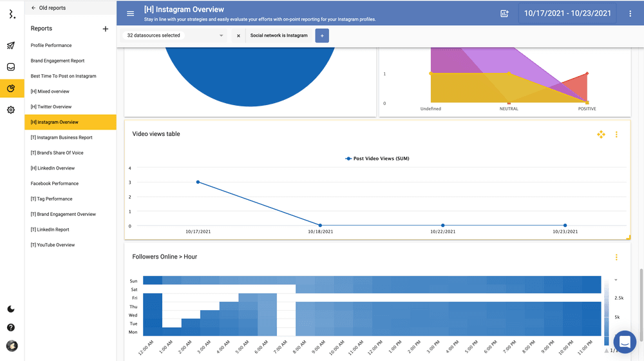644x361 pixels.
Task: Remove the Social network is Instagram filter
Action: (x=238, y=35)
